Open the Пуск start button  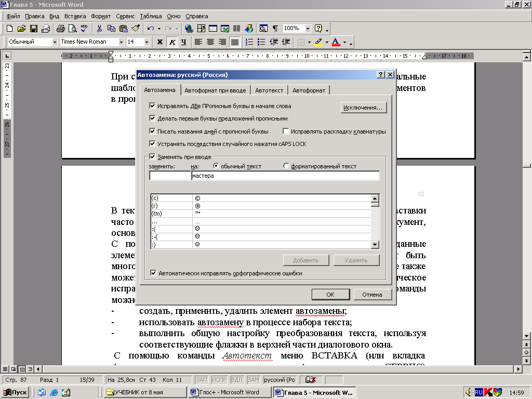(x=15, y=392)
